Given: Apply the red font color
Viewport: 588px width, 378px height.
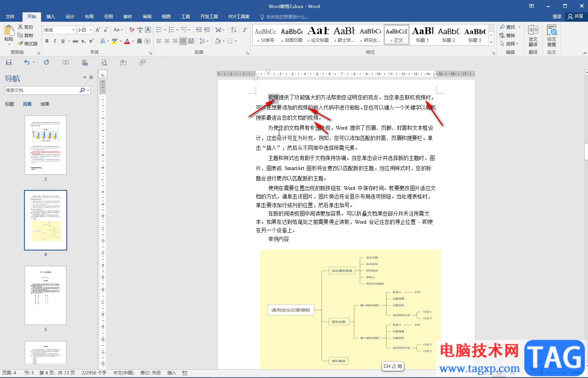Looking at the screenshot, I should click(x=127, y=41).
